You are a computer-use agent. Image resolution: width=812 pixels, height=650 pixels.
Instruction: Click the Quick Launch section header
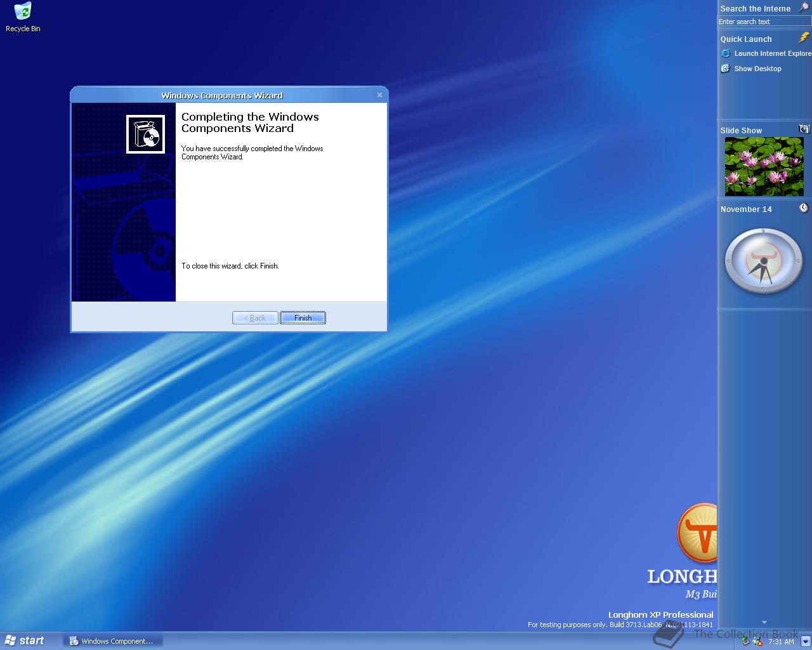click(x=746, y=39)
